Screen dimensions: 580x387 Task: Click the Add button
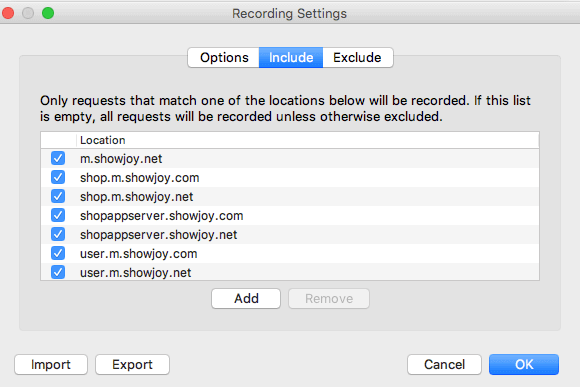coord(246,298)
